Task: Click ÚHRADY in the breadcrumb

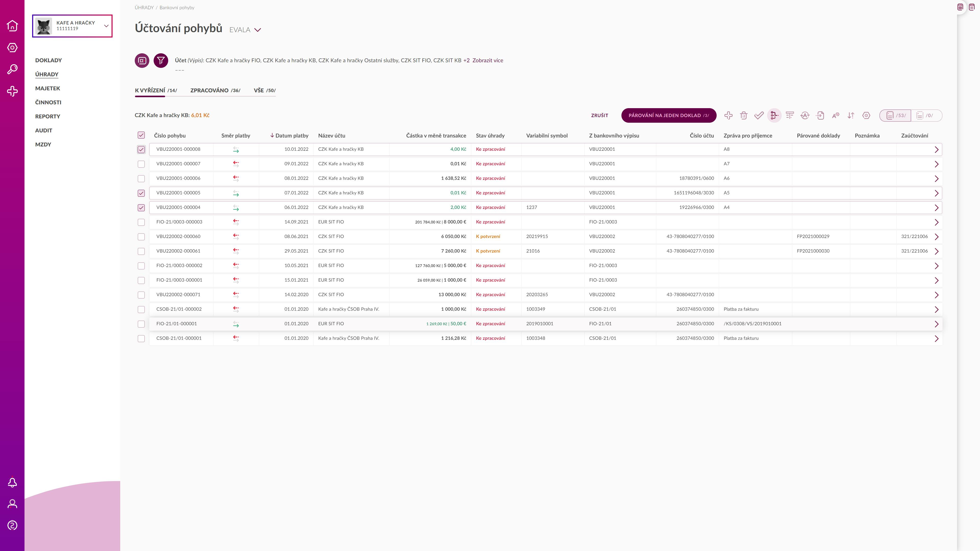Action: click(x=144, y=8)
